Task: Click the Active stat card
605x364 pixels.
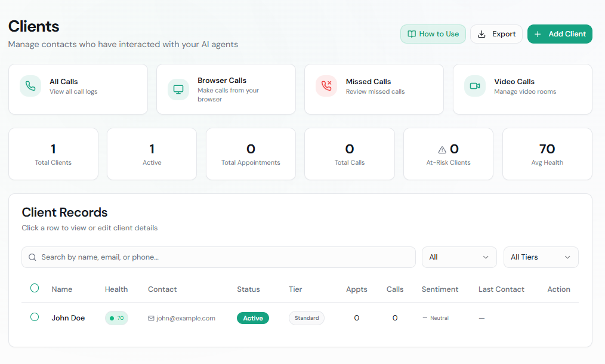Action: click(x=152, y=154)
